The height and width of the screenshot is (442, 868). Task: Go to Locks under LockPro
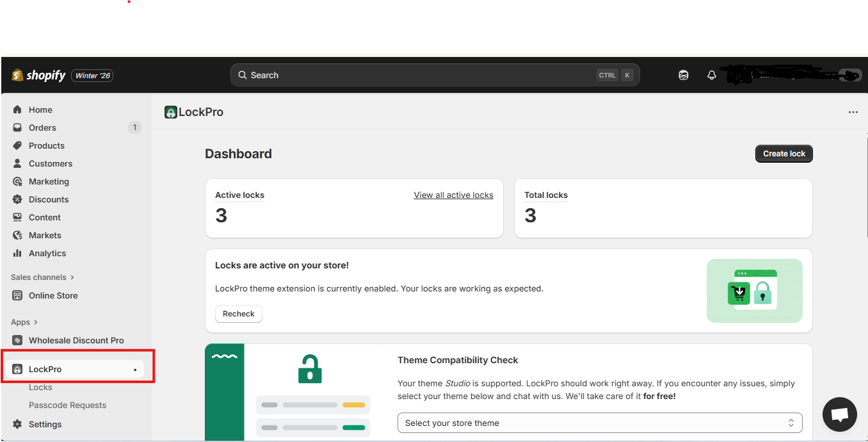pos(40,387)
